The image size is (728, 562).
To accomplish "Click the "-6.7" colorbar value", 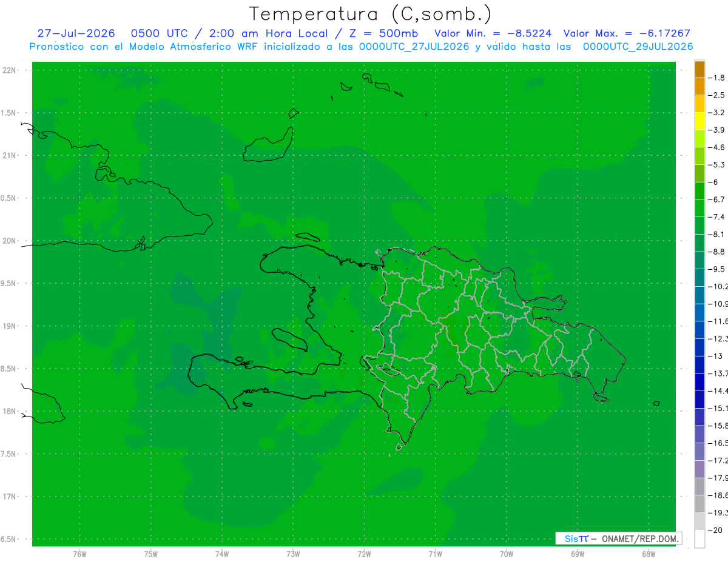I will (x=717, y=199).
